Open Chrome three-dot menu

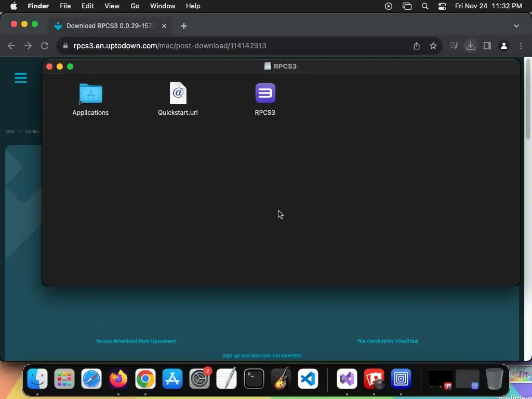[x=521, y=46]
